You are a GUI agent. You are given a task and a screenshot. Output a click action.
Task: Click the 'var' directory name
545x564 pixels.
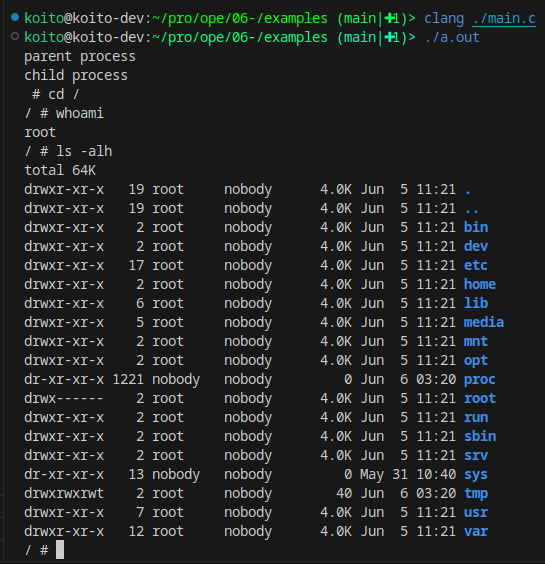pos(476,532)
